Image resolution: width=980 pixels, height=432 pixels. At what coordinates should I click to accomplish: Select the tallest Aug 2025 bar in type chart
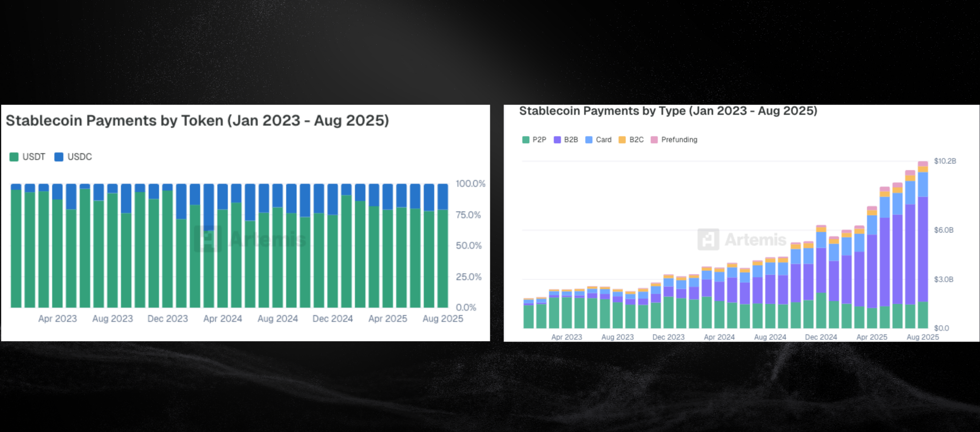[923, 245]
